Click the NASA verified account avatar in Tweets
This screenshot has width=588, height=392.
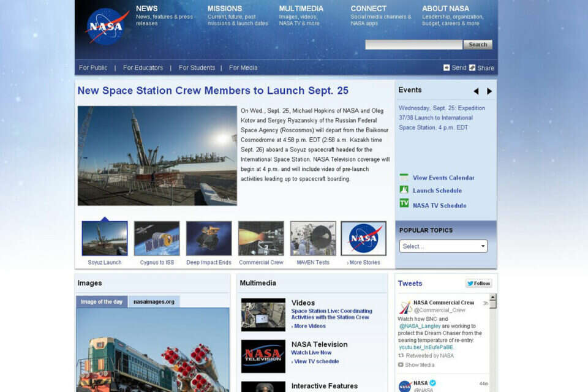pyautogui.click(x=405, y=386)
